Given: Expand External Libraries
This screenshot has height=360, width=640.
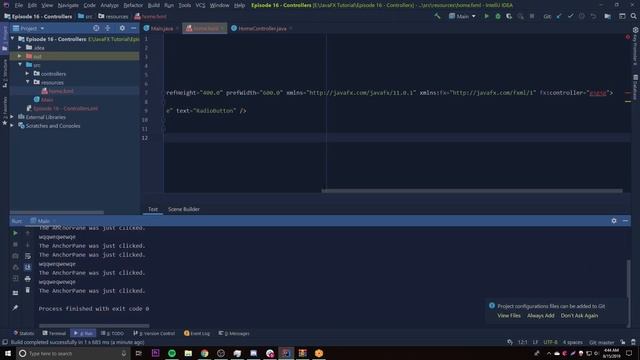Looking at the screenshot, I should [13, 117].
